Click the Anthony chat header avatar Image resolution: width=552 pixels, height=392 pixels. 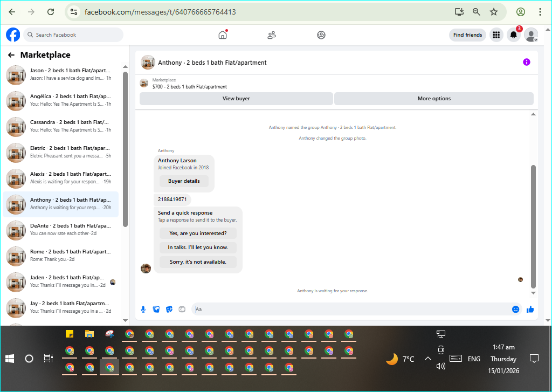click(148, 63)
